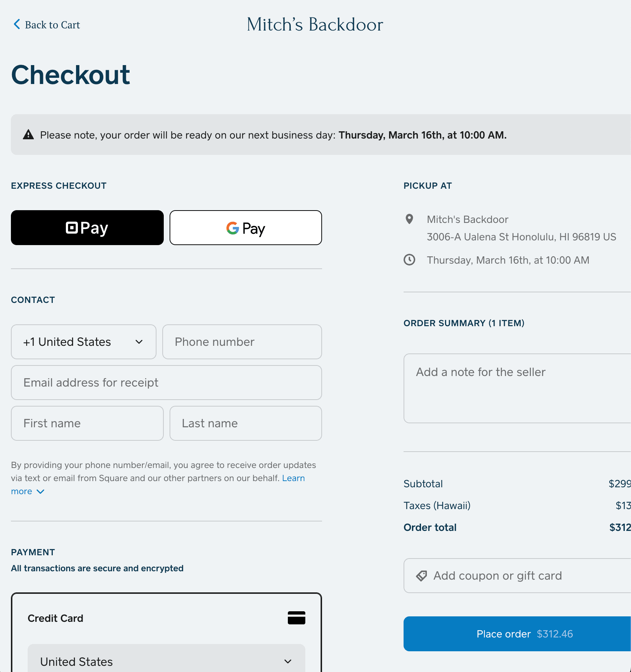Click the Order Summary section heading
Viewport: 631px width, 672px height.
[x=464, y=323]
